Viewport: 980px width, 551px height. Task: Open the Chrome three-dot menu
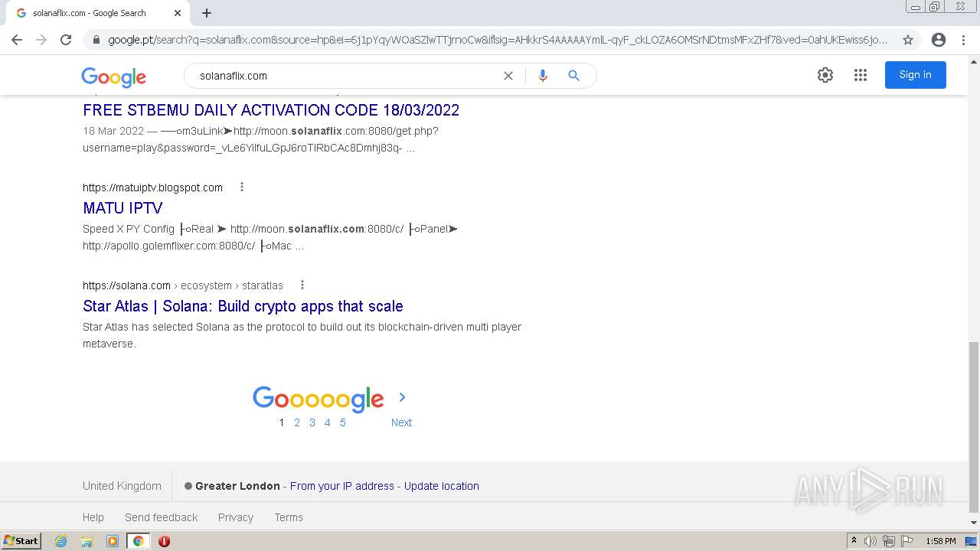pyautogui.click(x=963, y=40)
